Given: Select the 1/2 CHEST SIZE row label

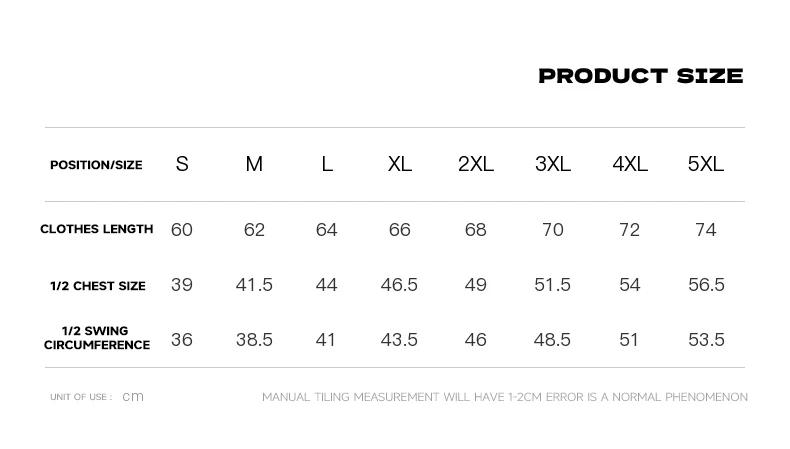Looking at the screenshot, I should tap(98, 286).
